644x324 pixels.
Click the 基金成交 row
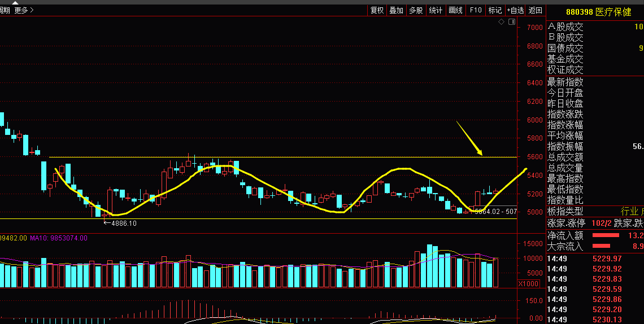595,59
